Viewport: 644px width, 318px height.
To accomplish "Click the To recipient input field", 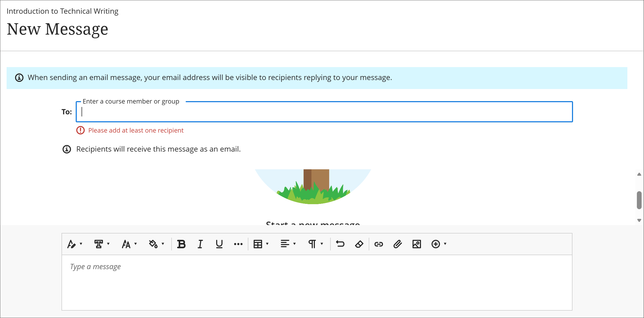I will coord(324,112).
